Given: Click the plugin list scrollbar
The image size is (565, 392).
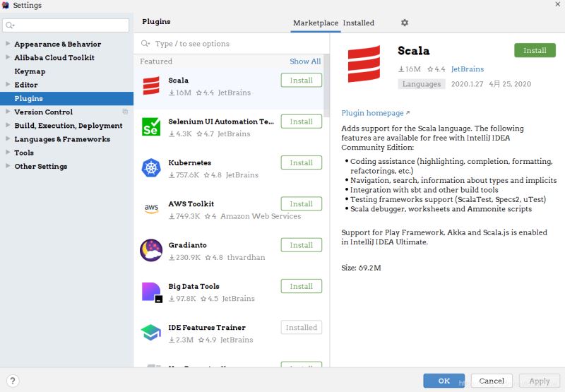Looking at the screenshot, I should pos(326,85).
